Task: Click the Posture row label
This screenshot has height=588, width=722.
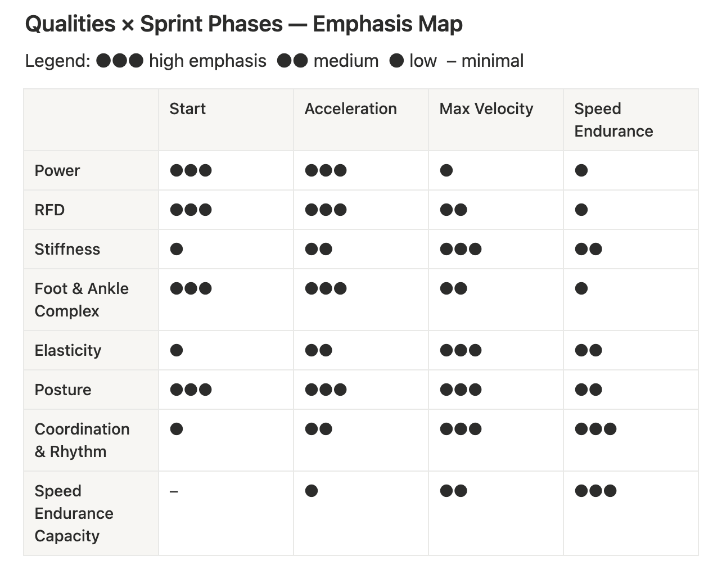Action: (x=63, y=390)
